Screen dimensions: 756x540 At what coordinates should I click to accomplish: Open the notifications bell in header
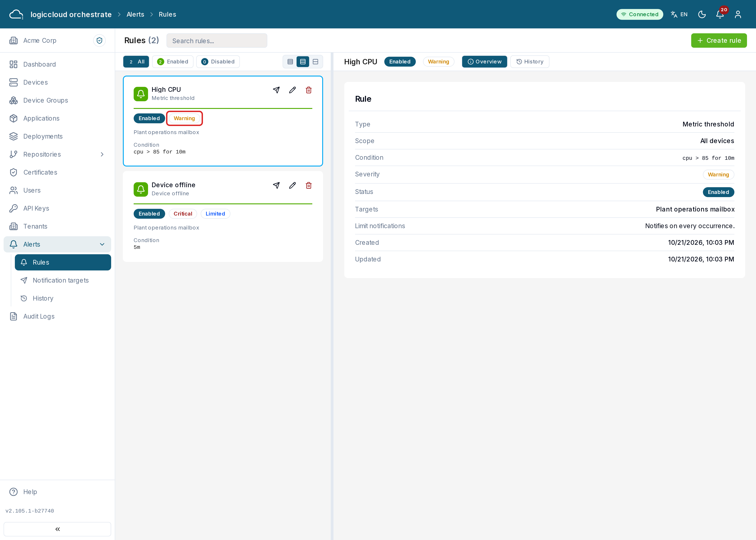pos(720,14)
